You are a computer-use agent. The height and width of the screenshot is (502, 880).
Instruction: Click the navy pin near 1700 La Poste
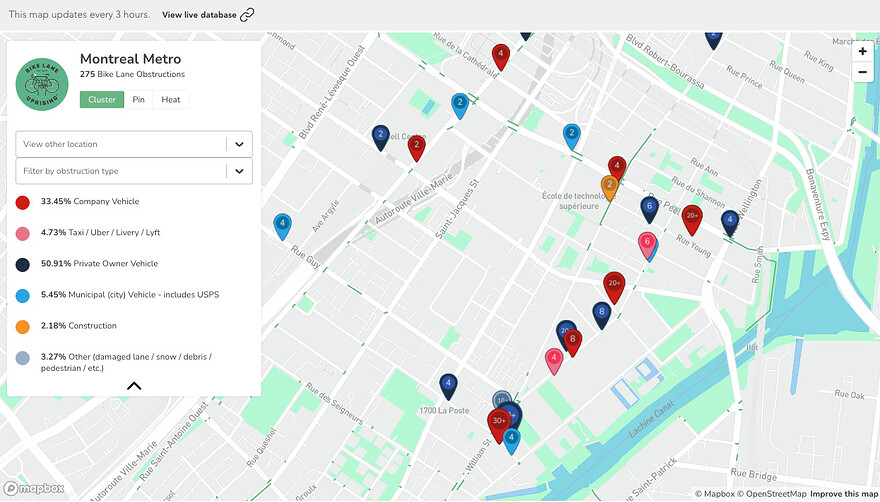[x=448, y=383]
